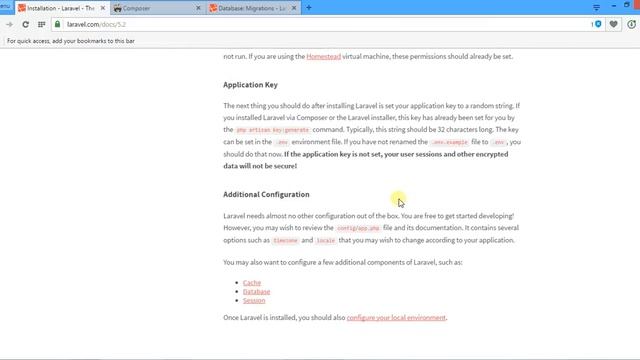Click the Application Key heading
This screenshot has width=640, height=360.
250,85
